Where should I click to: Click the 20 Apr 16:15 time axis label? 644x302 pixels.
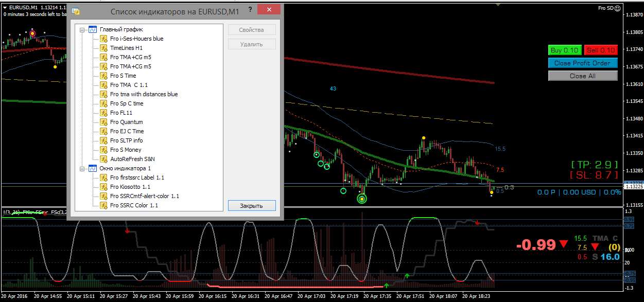pos(213,296)
